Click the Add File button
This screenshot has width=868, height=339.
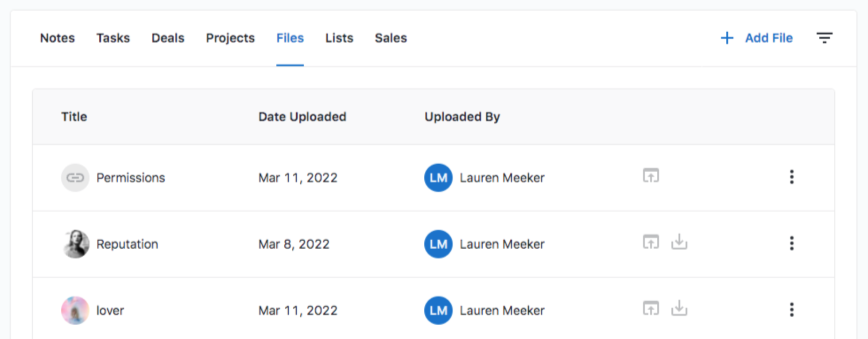click(757, 38)
